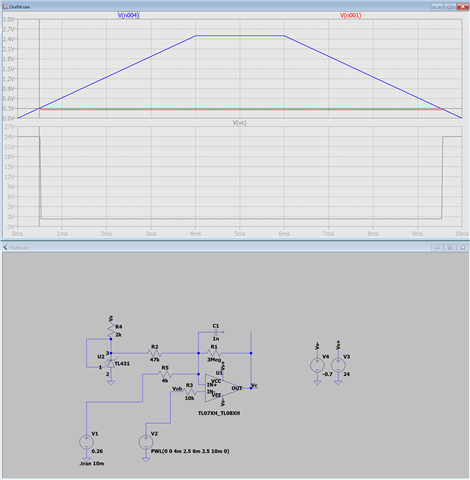Click the V4 value -0.7
The width and height of the screenshot is (470, 480).
[327, 374]
